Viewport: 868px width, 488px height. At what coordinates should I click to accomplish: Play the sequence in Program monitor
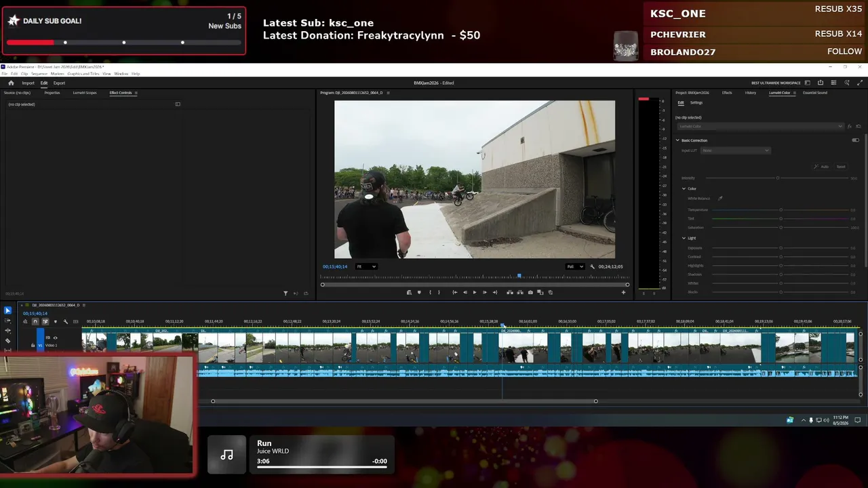[474, 292]
